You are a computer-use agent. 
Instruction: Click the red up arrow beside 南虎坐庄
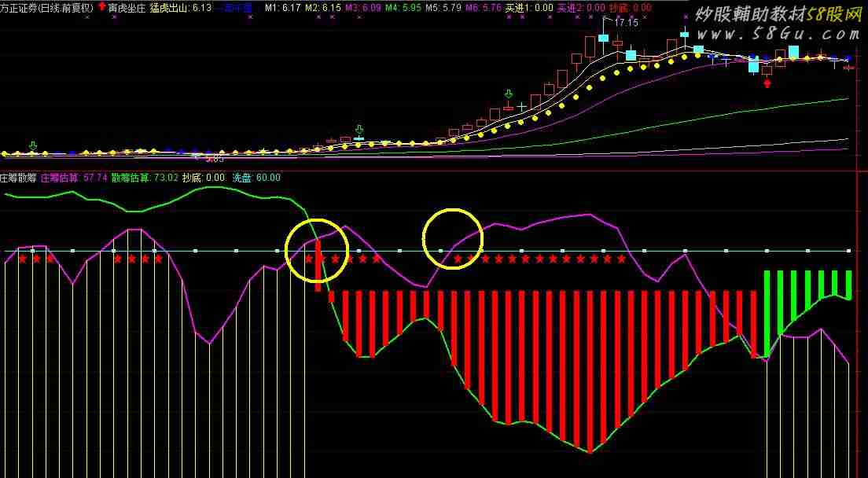coord(102,7)
